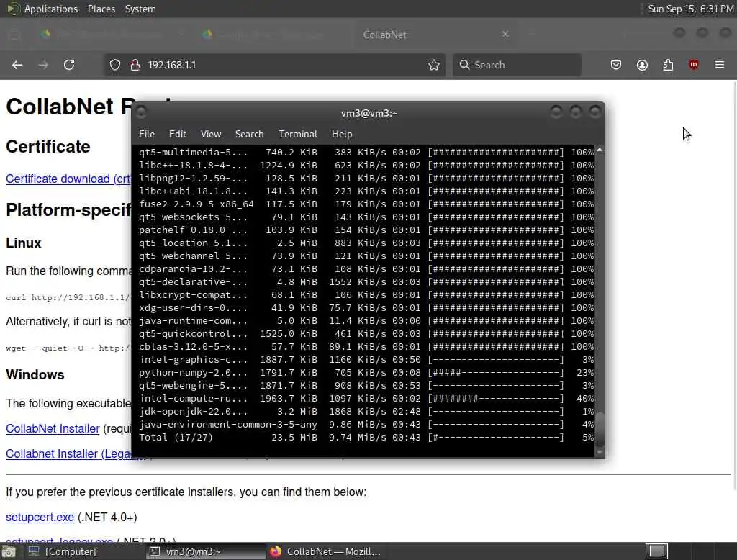The height and width of the screenshot is (560, 737).
Task: Click the terminal scrollbar up arrow
Action: coord(600,150)
